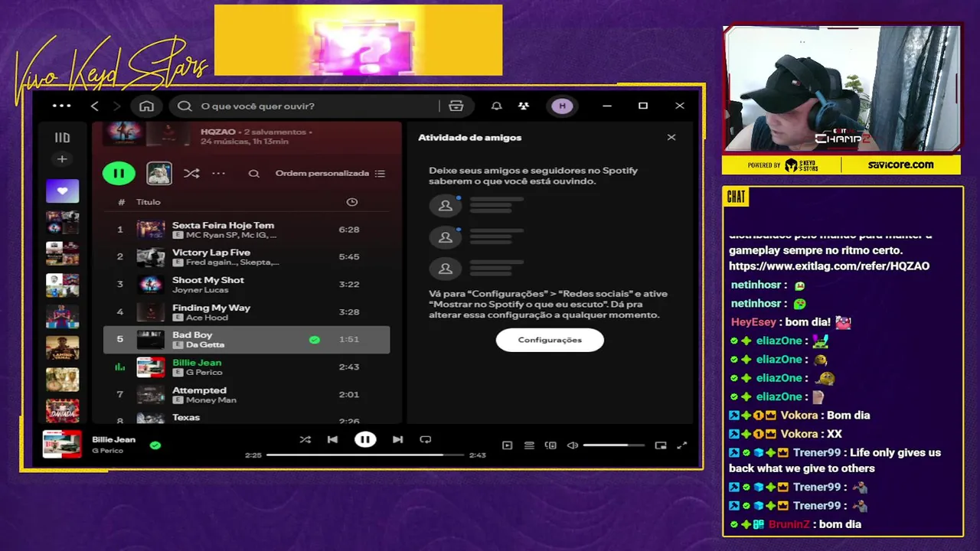The image size is (980, 551).
Task: Toggle saved checkmark on 'Bad Boy'
Action: 315,340
